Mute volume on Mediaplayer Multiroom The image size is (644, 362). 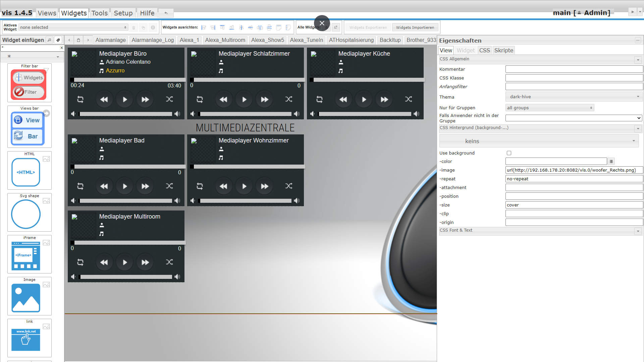[73, 277]
